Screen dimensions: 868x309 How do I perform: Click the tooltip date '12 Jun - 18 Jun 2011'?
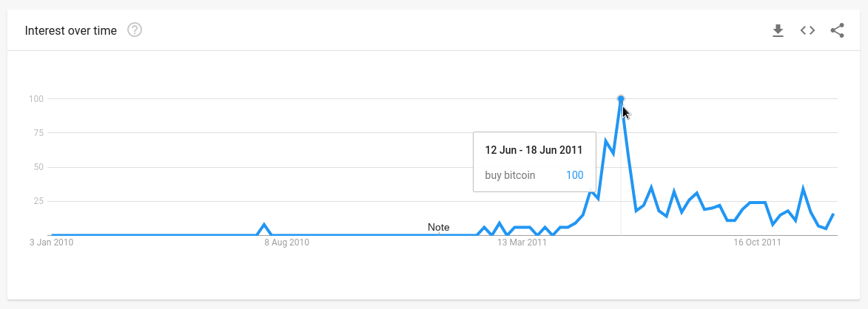coord(534,150)
